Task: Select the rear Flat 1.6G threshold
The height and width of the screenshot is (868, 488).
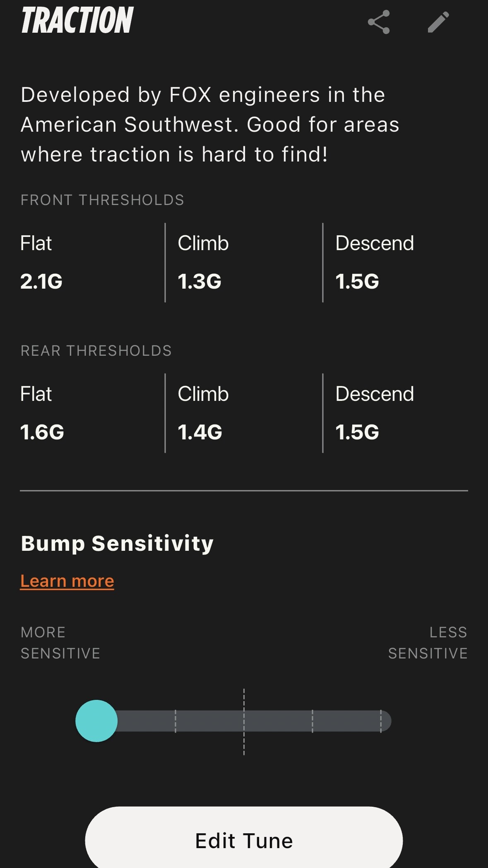Action: [x=42, y=432]
